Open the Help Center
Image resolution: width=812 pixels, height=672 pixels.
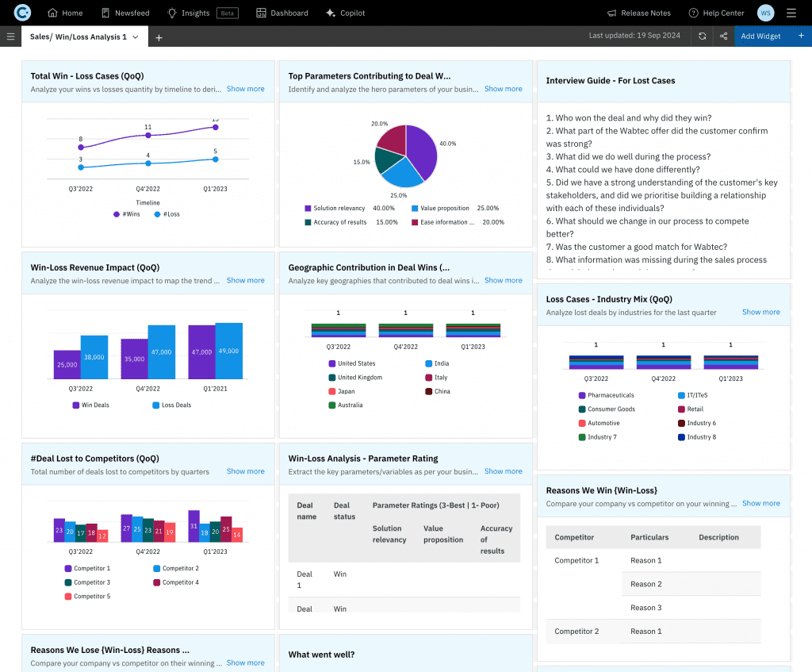click(x=716, y=13)
